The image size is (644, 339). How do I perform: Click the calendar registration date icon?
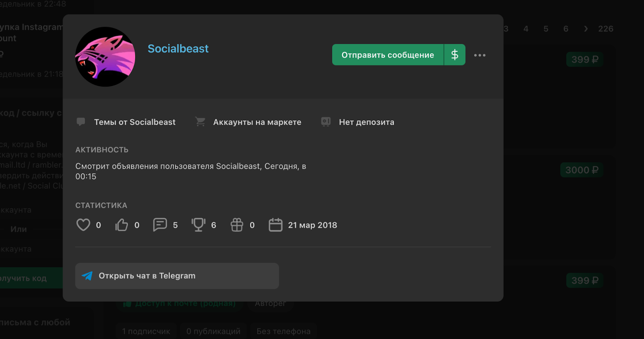pos(275,225)
